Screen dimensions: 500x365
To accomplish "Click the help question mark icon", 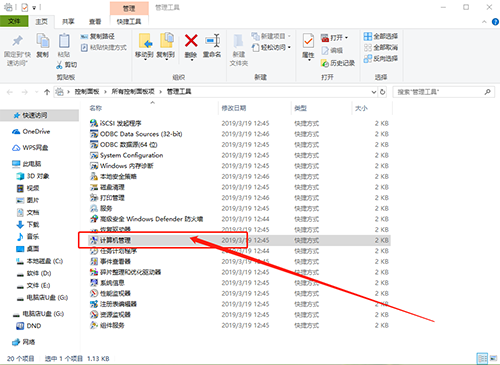I will pos(495,22).
